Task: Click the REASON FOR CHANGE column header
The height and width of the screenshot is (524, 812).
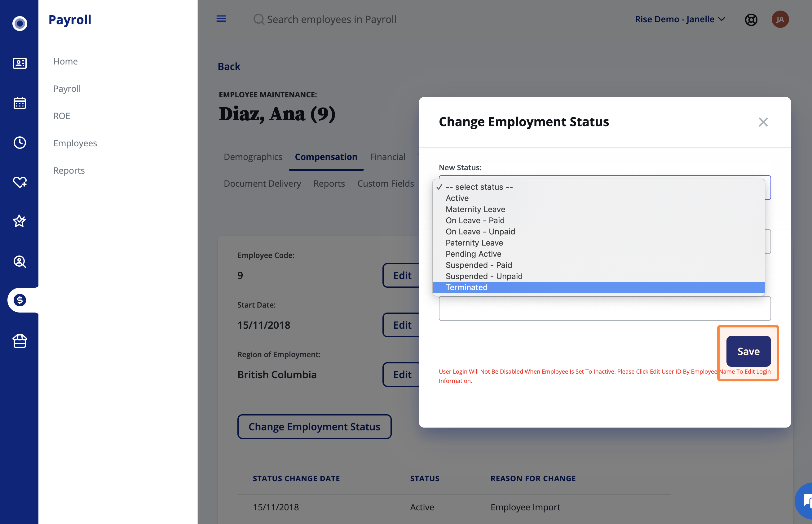Action: tap(533, 478)
